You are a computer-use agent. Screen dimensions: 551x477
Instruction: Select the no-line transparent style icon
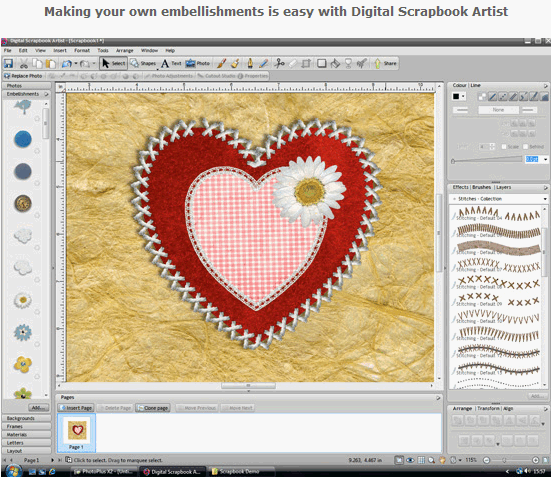click(482, 96)
